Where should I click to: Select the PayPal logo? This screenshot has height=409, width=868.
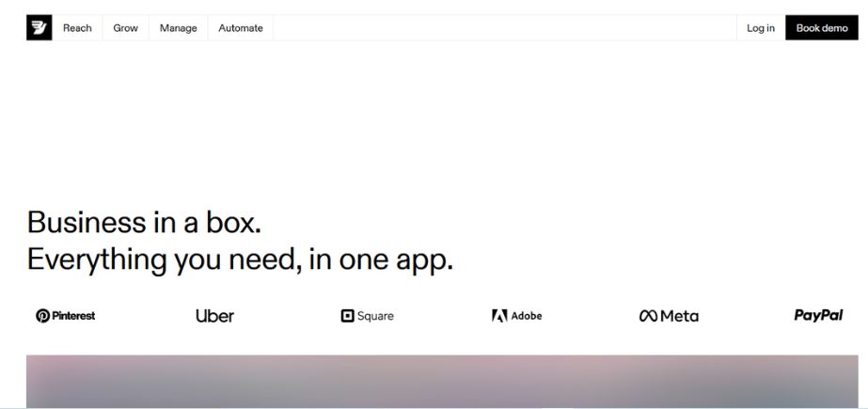point(818,316)
